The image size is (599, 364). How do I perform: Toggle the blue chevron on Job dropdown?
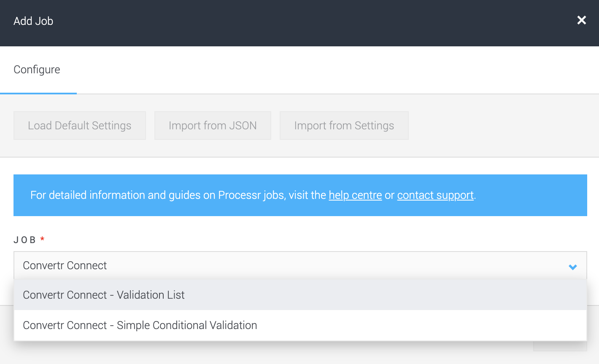[572, 267]
